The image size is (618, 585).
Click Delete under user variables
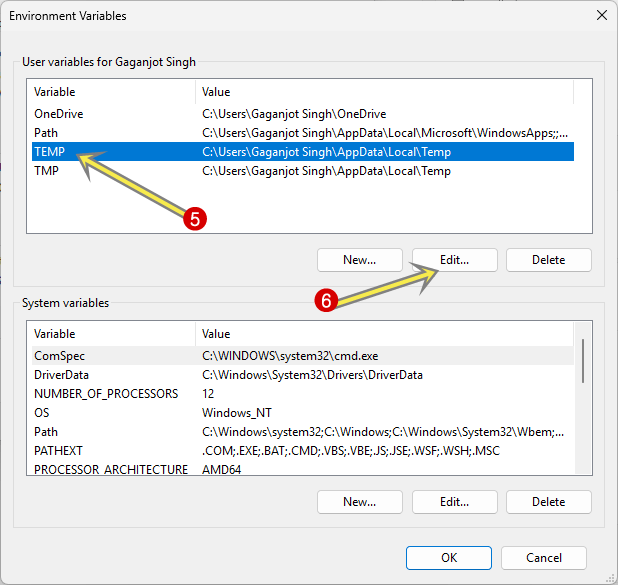click(549, 260)
